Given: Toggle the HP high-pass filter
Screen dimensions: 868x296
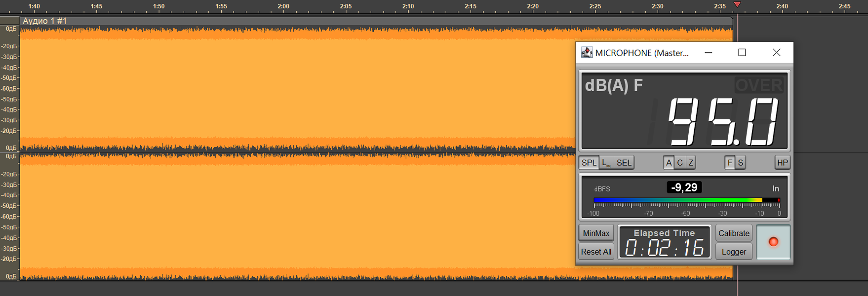Looking at the screenshot, I should [x=783, y=163].
